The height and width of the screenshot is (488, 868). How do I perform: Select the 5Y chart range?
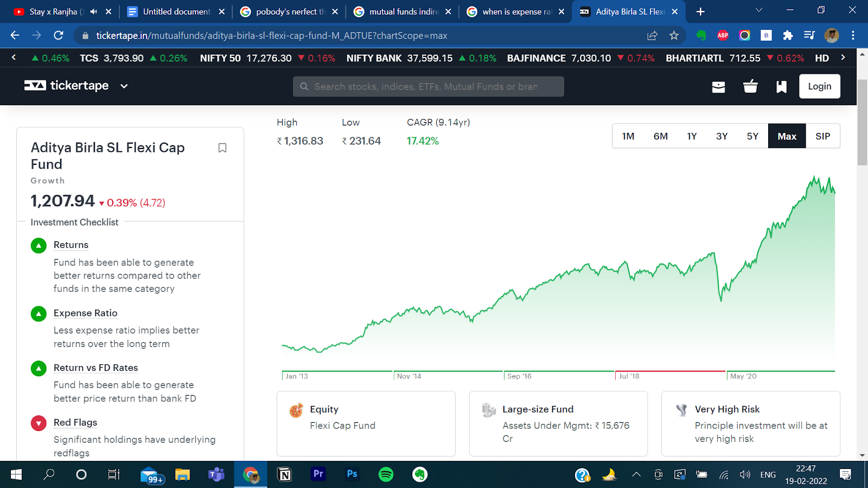pos(752,136)
